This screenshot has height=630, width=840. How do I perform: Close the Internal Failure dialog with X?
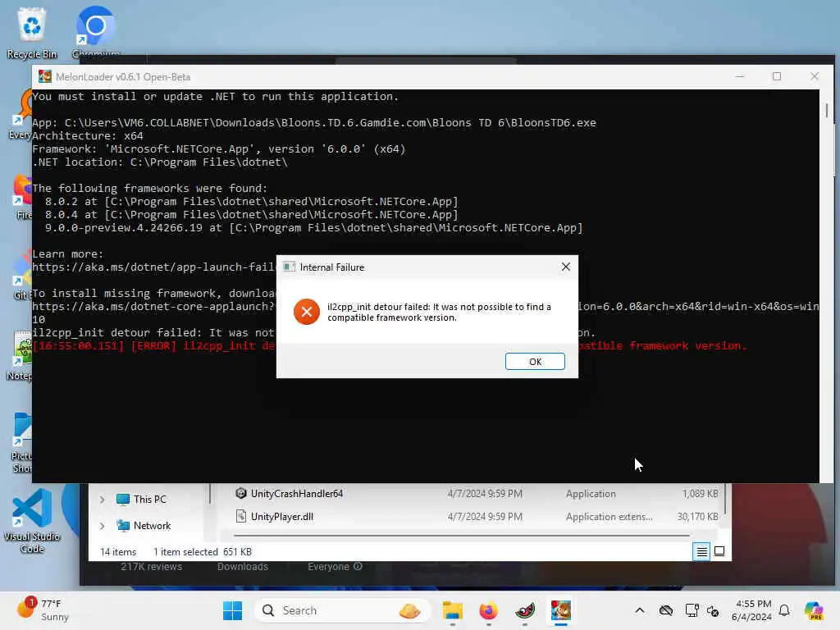click(x=566, y=267)
